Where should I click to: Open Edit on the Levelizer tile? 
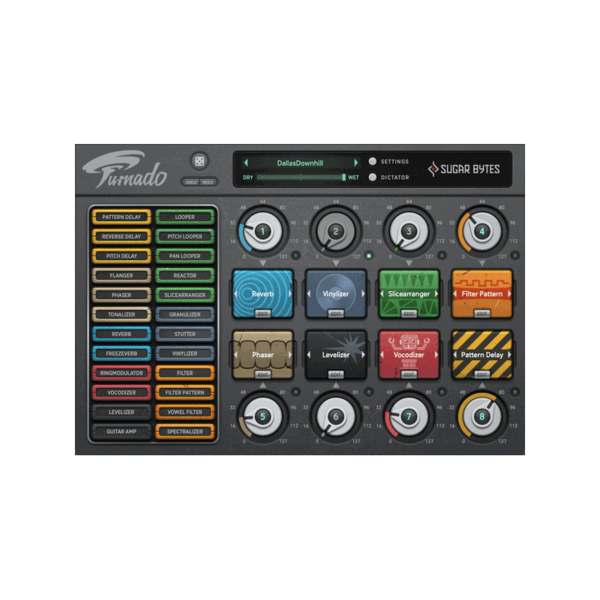point(336,375)
